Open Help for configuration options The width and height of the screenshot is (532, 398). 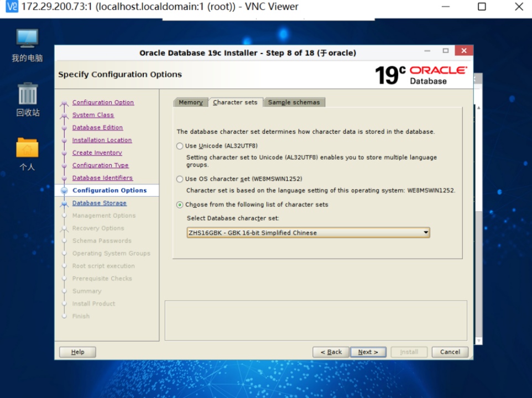tap(77, 352)
